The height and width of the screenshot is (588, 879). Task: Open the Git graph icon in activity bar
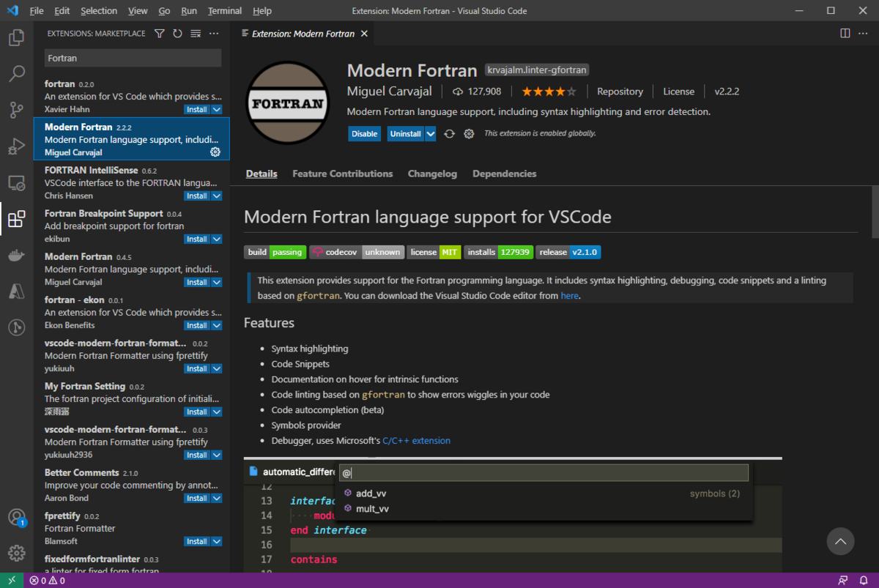16,327
